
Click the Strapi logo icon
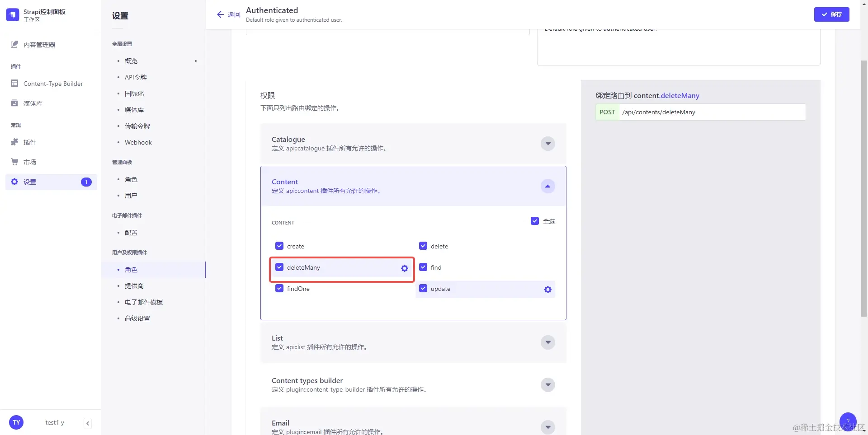[13, 15]
